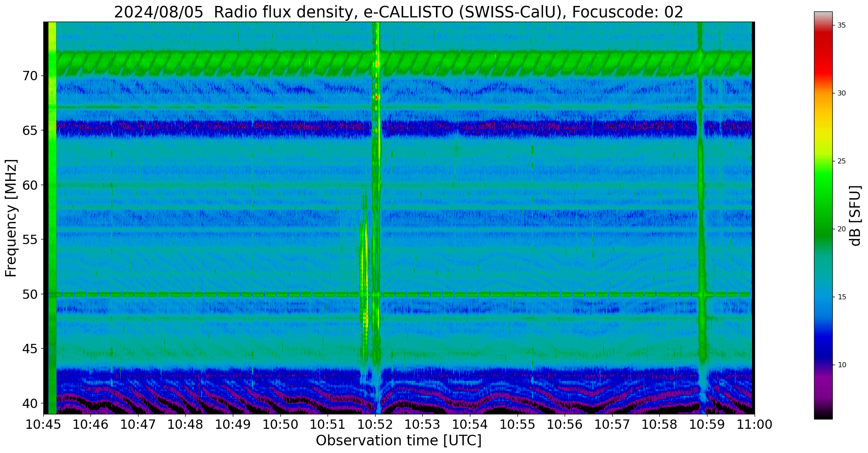Click the 10:59 time tick label
Viewport: 868px width, 453px height.
click(707, 424)
